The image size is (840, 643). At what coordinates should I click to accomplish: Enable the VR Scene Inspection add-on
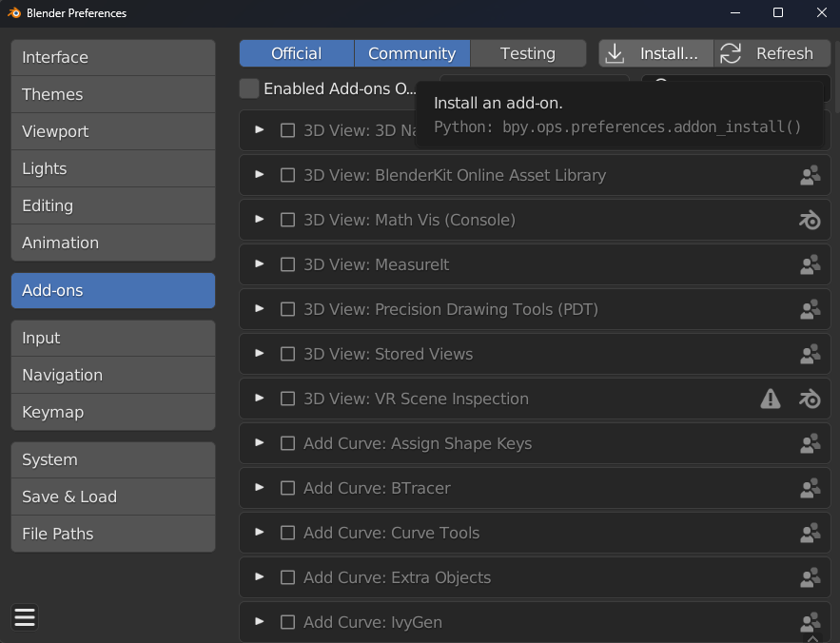(287, 399)
